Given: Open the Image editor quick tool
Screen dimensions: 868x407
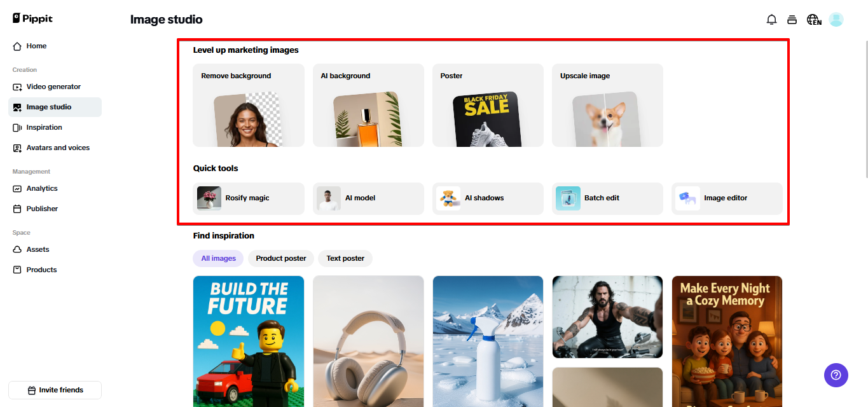Looking at the screenshot, I should tap(727, 198).
